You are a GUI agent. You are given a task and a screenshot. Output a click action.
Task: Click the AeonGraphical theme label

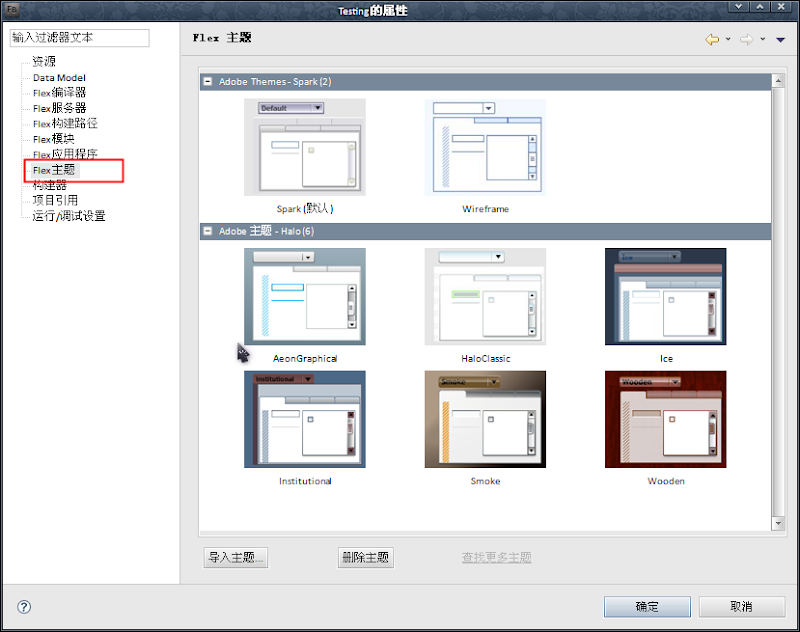click(x=305, y=359)
